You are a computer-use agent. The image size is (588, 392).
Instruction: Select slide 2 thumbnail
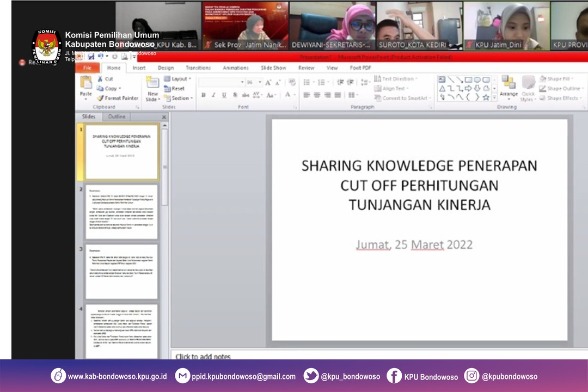[121, 212]
